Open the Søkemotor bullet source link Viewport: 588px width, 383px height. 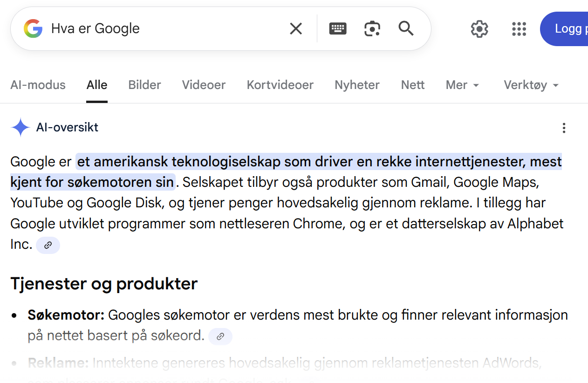[x=220, y=336]
